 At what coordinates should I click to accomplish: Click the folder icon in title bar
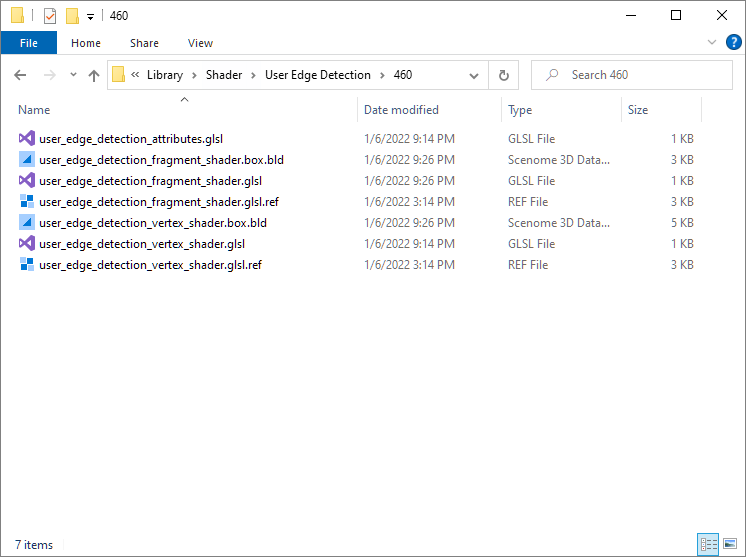point(17,15)
